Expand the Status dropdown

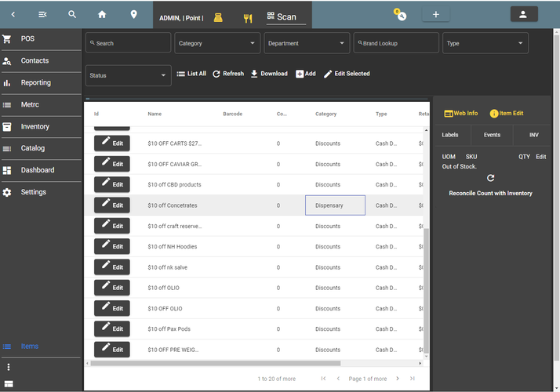click(128, 75)
